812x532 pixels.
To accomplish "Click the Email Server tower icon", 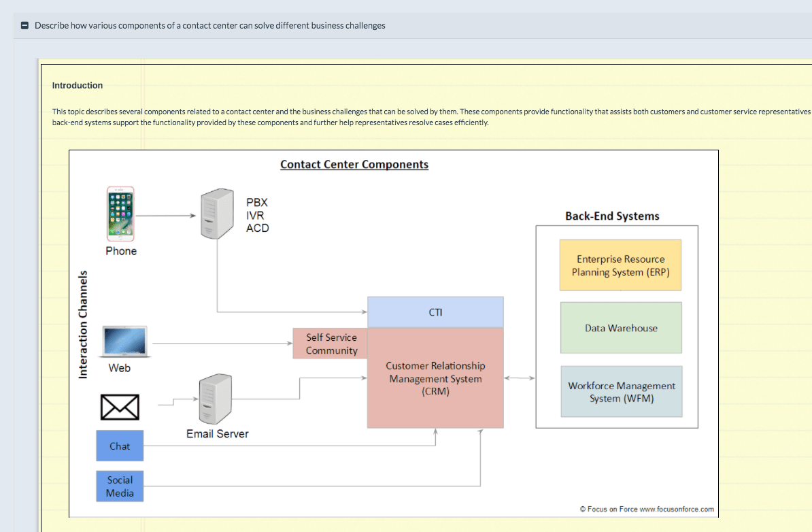I will [x=216, y=399].
